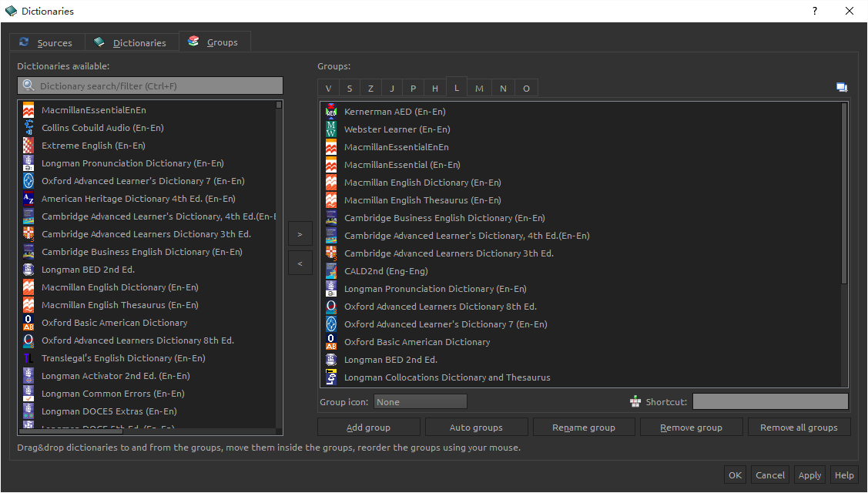Open the Dictionaries tab
Screen dimensions: 868x493
(132, 42)
